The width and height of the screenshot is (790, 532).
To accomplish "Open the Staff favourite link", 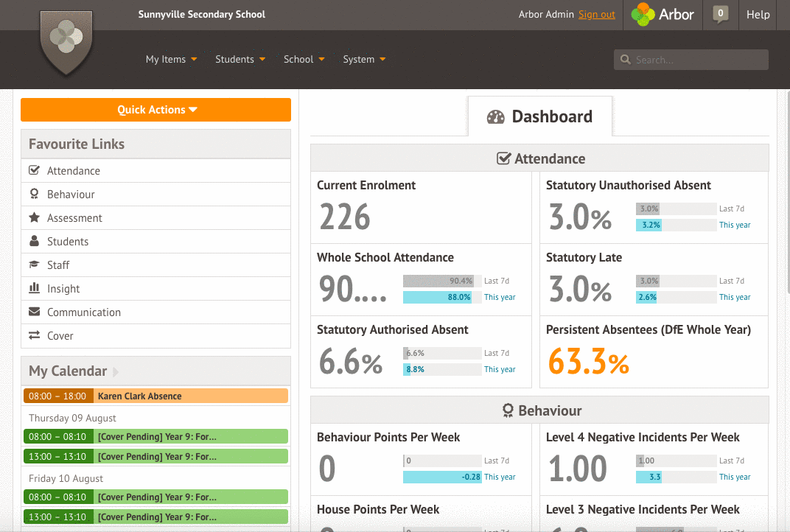I will pyautogui.click(x=155, y=265).
